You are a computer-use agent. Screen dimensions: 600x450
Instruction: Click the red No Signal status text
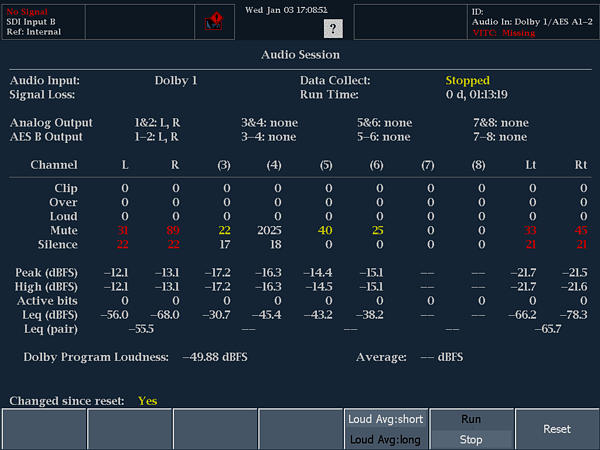click(x=26, y=10)
